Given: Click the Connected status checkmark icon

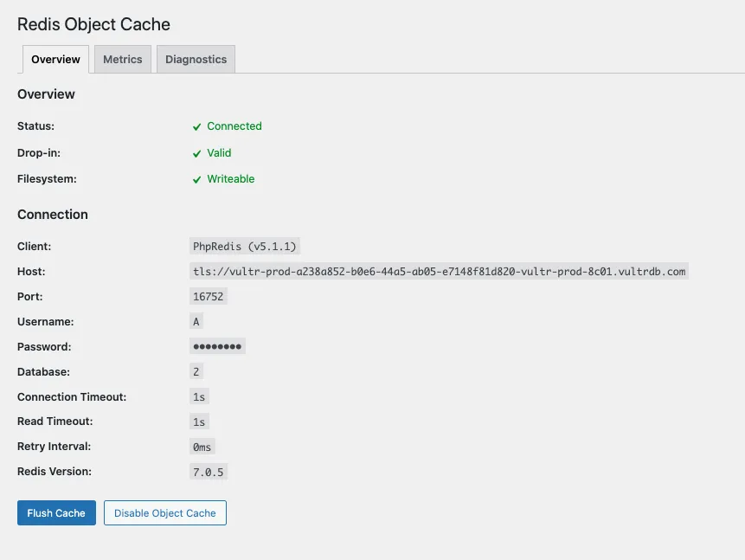Looking at the screenshot, I should [x=196, y=127].
